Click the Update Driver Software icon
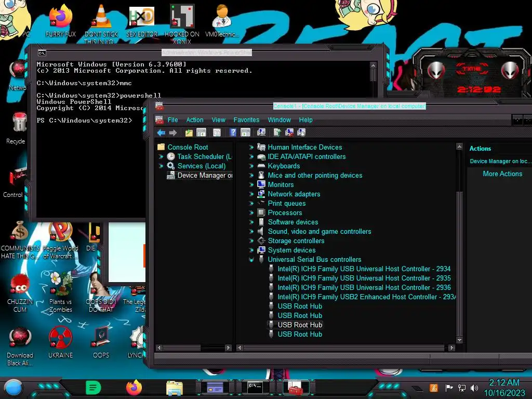This screenshot has height=399, width=532. 277,132
